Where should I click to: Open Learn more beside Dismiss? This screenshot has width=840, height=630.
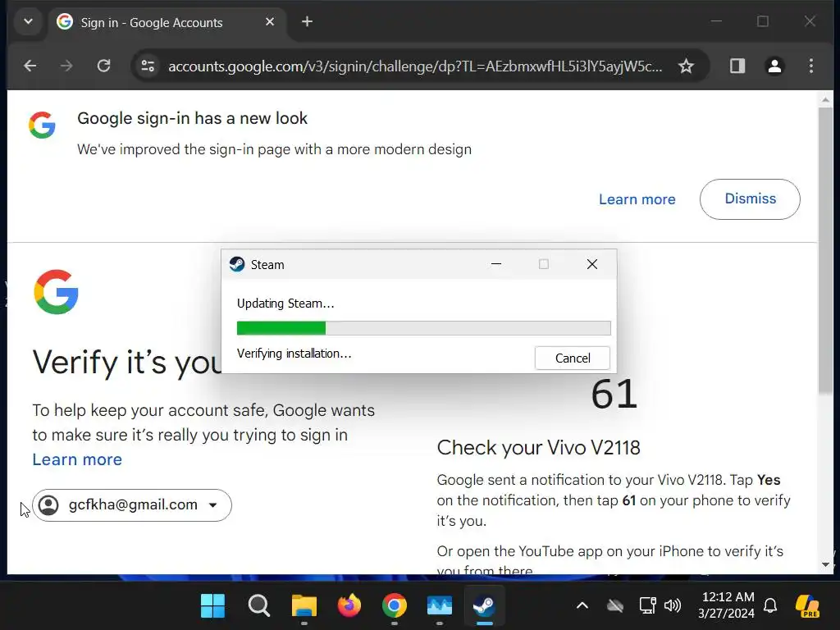click(x=637, y=199)
